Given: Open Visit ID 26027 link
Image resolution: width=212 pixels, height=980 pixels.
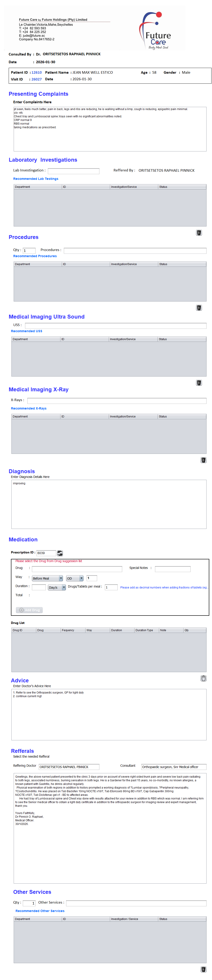Looking at the screenshot, I should click(x=37, y=79).
